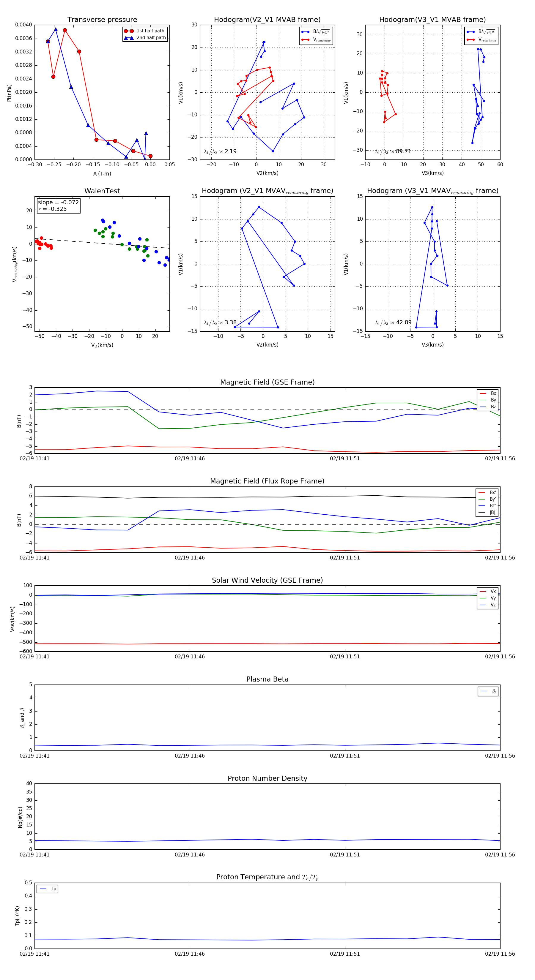Click 'V_A(km/s)' label under WalenTest

[102, 345]
